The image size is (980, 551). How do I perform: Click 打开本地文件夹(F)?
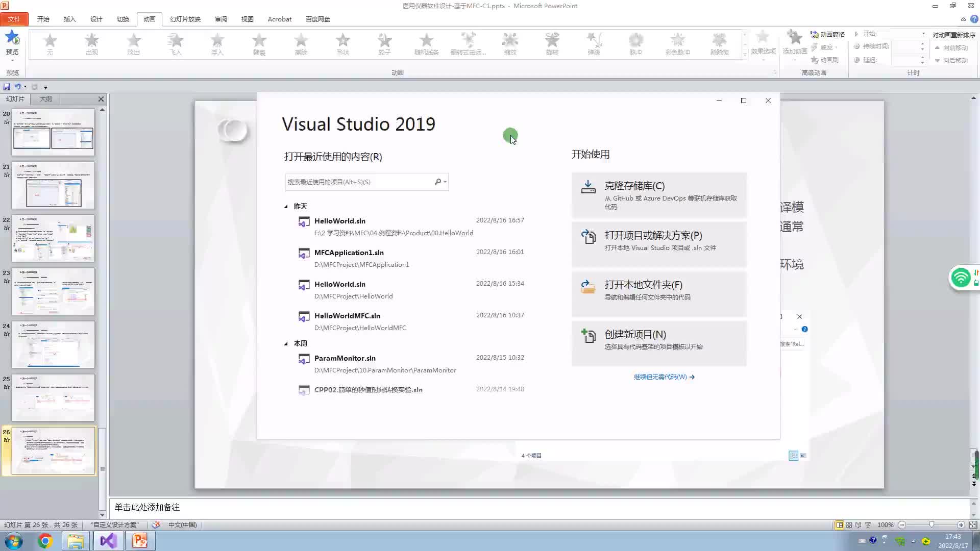[659, 294]
